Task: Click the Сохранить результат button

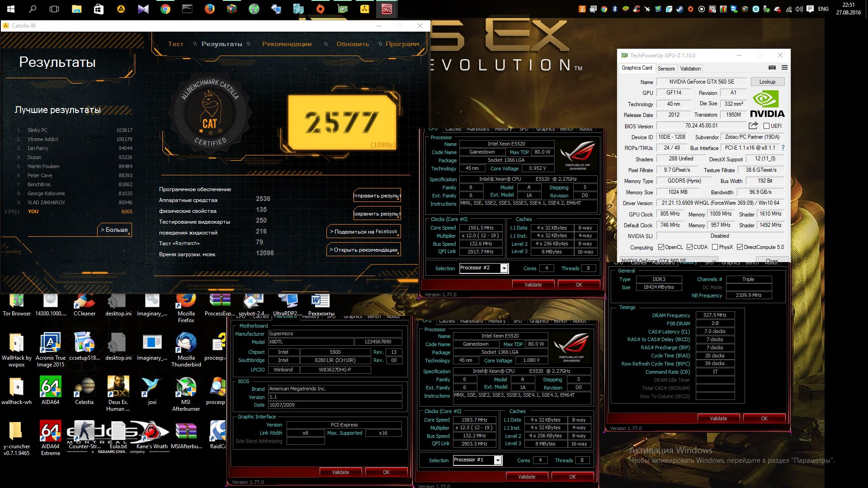Action: (x=377, y=214)
